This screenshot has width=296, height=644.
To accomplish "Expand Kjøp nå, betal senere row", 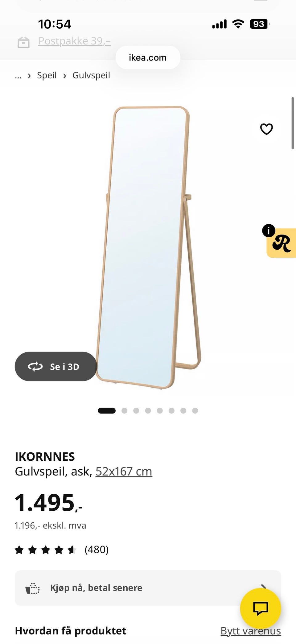I will [x=148, y=588].
